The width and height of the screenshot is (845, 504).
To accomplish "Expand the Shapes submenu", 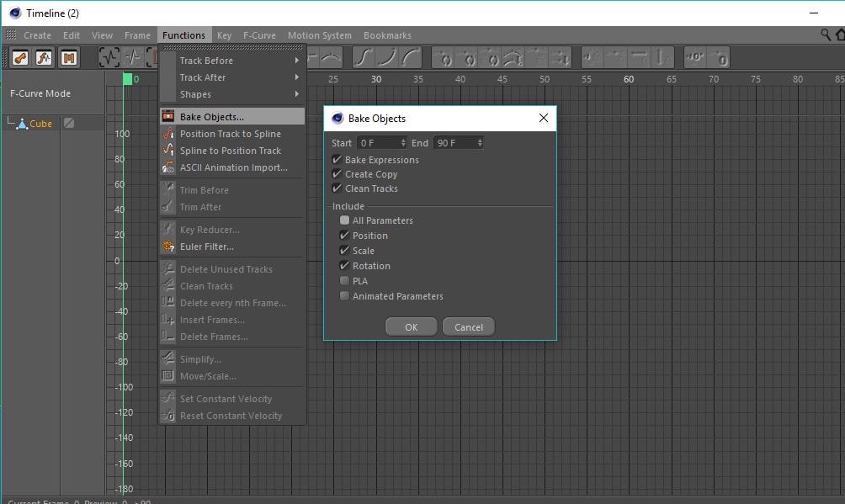I will pyautogui.click(x=232, y=93).
